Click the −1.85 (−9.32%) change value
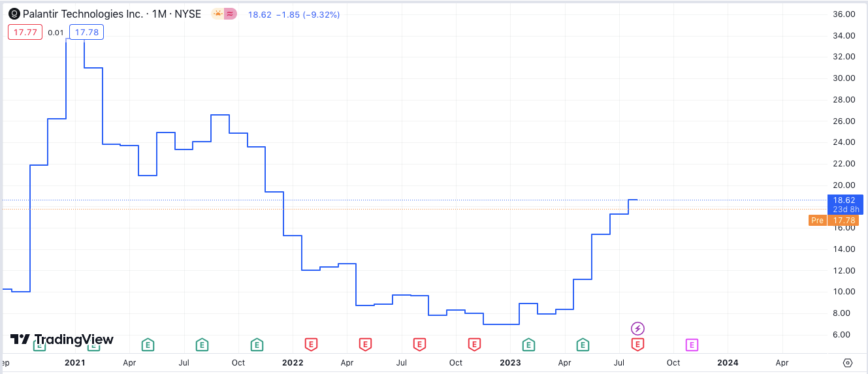This screenshot has height=374, width=868. click(308, 14)
